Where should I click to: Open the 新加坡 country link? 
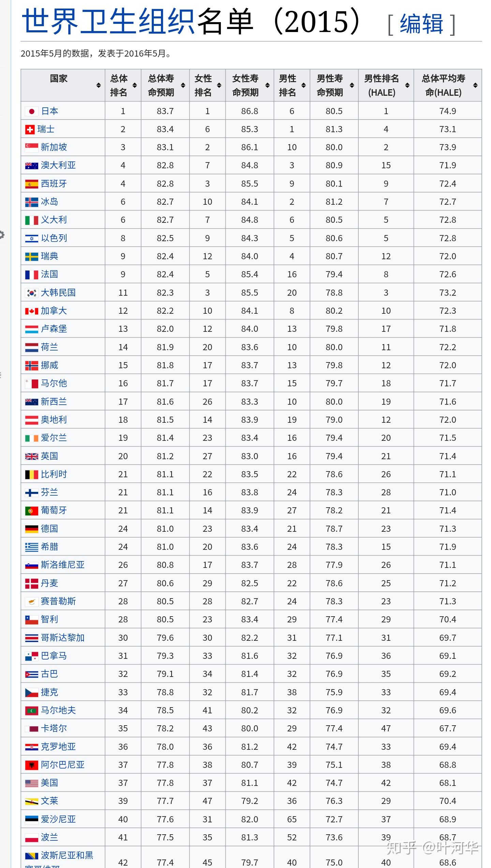coord(54,147)
